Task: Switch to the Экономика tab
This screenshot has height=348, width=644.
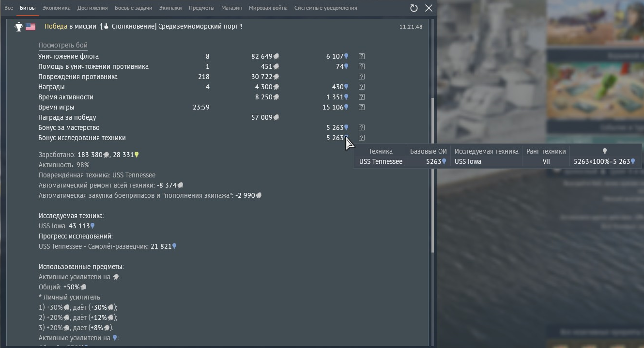Action: (x=56, y=8)
